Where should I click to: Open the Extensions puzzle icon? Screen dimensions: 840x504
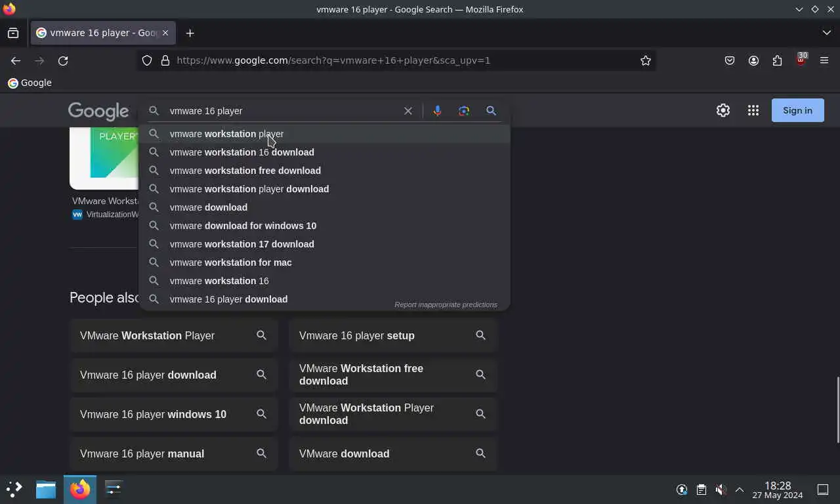[777, 60]
